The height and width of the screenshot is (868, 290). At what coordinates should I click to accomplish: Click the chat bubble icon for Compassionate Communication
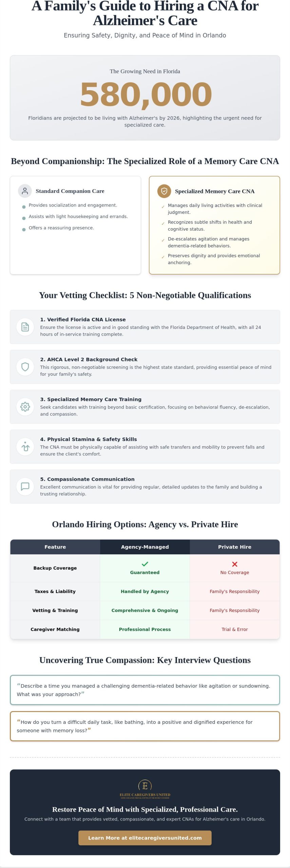[25, 487]
